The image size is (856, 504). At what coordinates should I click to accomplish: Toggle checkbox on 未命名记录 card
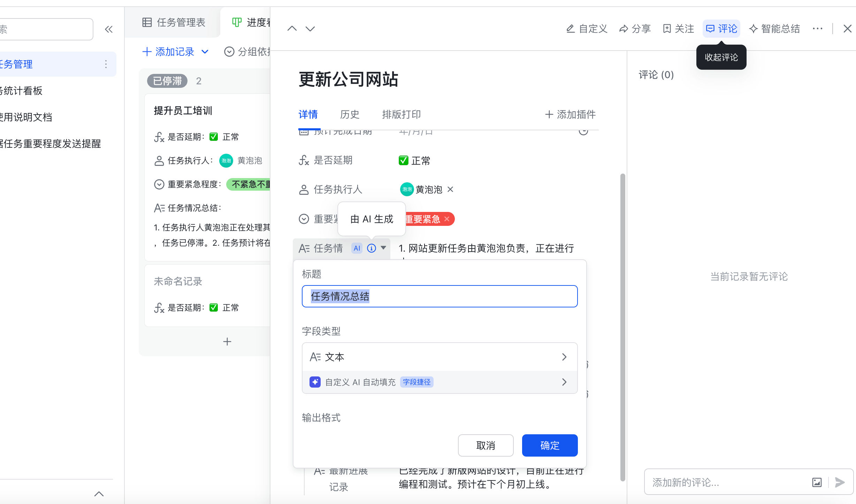[x=214, y=307]
